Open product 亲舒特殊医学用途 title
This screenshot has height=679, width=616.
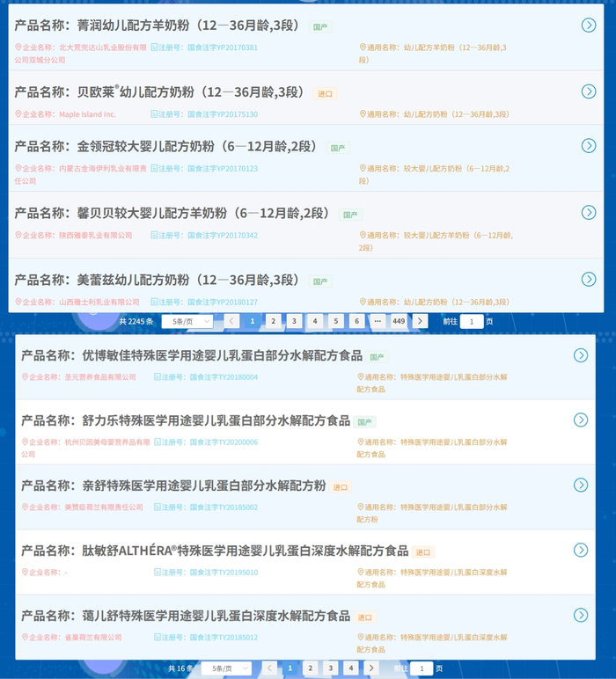pyautogui.click(x=173, y=486)
